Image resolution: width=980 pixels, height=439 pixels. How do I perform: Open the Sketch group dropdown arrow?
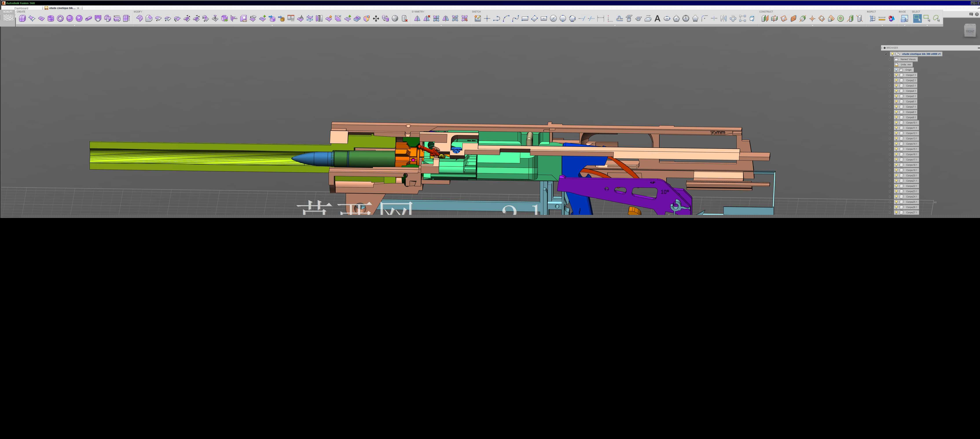pos(615,26)
